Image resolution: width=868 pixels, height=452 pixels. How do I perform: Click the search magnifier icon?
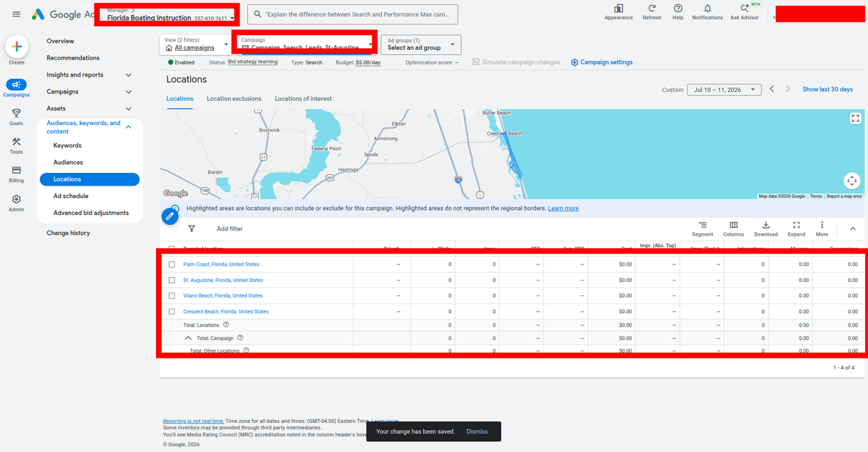pyautogui.click(x=257, y=14)
